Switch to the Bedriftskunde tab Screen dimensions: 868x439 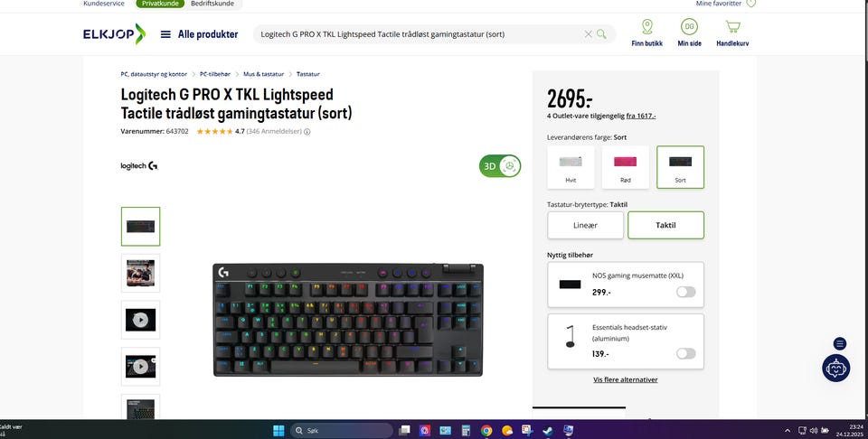pyautogui.click(x=212, y=4)
